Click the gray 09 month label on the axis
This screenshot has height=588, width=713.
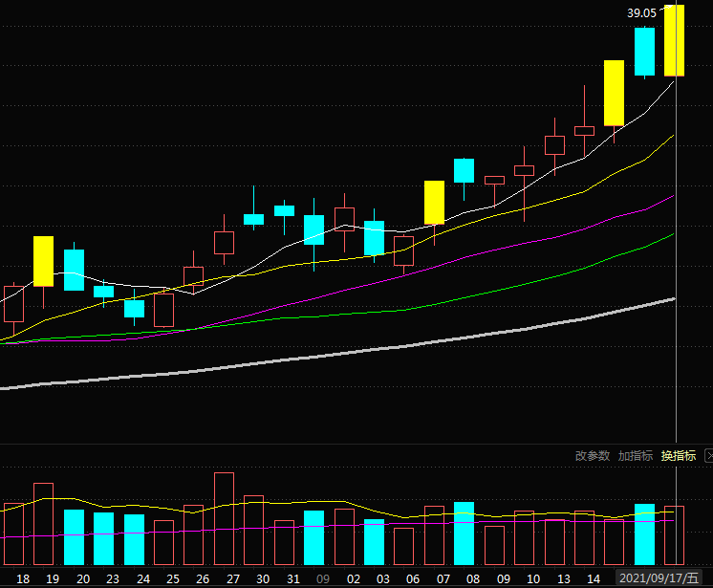click(323, 578)
